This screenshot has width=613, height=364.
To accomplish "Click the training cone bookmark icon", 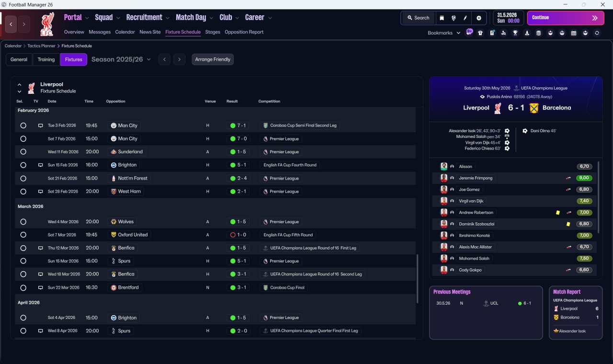I will click(527, 33).
